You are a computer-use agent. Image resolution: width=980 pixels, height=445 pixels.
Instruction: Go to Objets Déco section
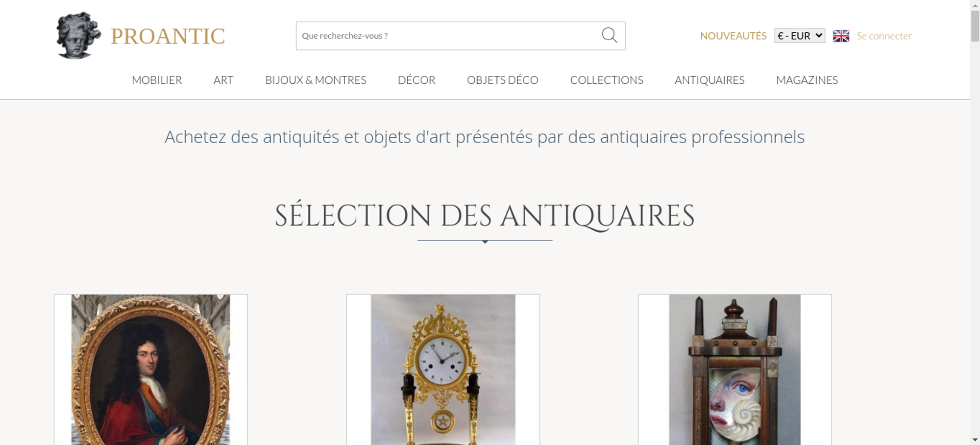pos(503,80)
